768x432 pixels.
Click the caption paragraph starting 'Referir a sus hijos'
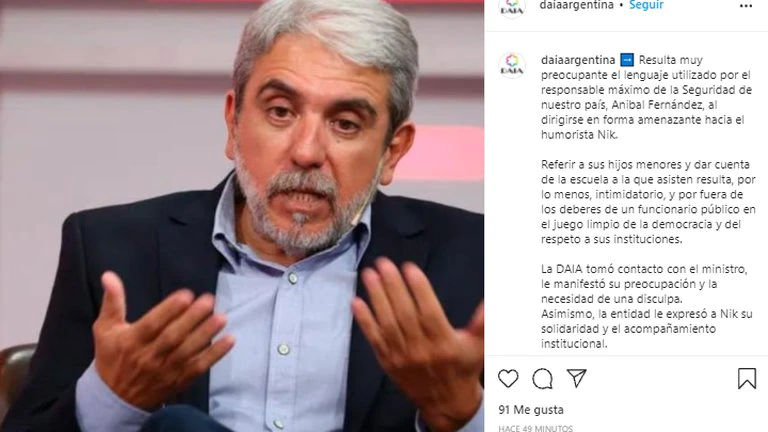click(648, 202)
